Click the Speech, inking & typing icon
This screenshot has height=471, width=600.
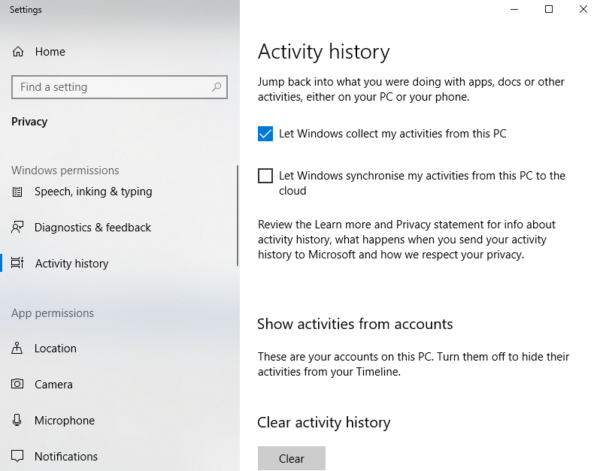(x=17, y=192)
